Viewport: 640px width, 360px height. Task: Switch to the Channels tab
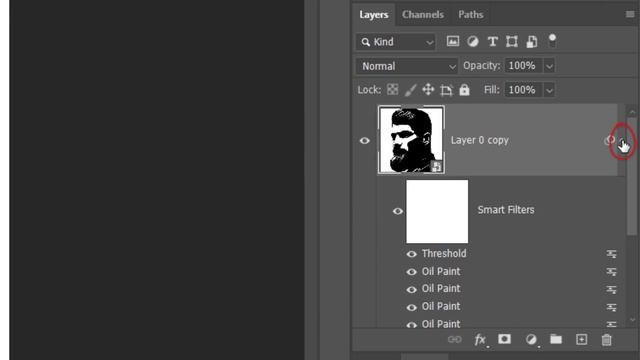point(423,15)
